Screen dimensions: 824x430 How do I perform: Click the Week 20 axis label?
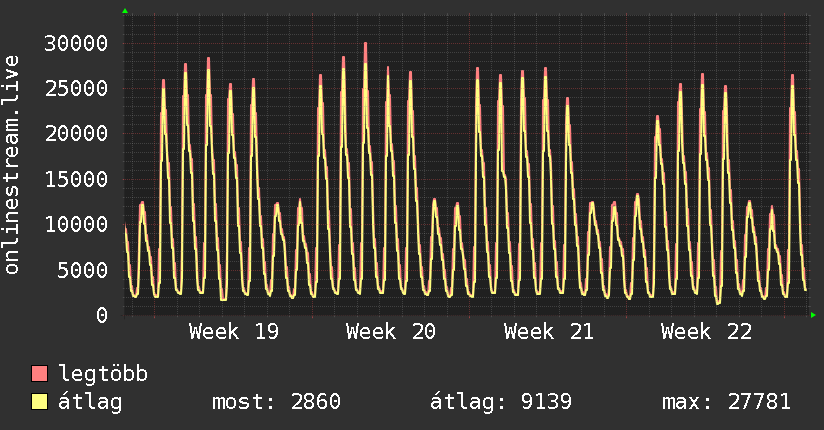pyautogui.click(x=391, y=332)
